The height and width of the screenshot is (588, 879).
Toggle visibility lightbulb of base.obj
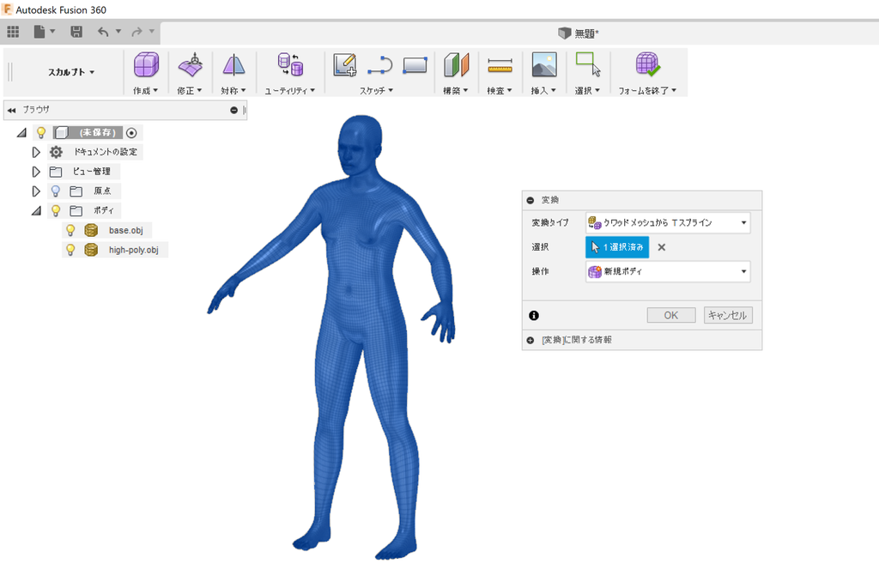[70, 230]
